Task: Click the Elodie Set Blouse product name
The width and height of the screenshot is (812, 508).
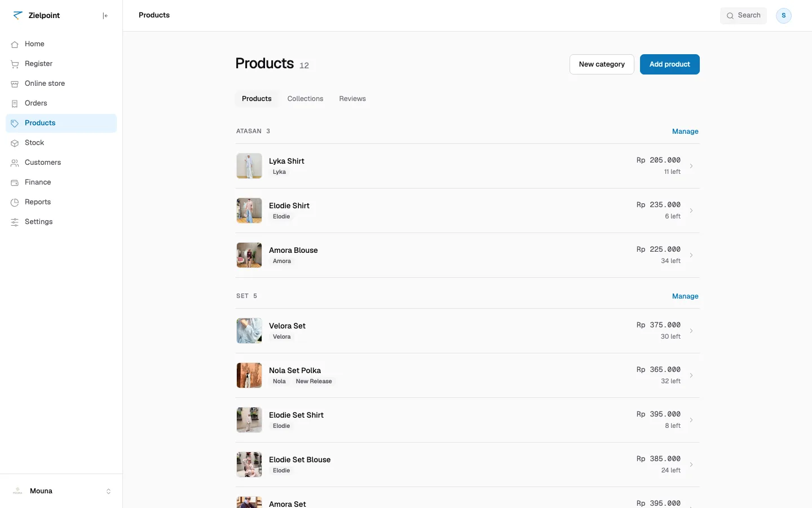Action: (x=300, y=459)
